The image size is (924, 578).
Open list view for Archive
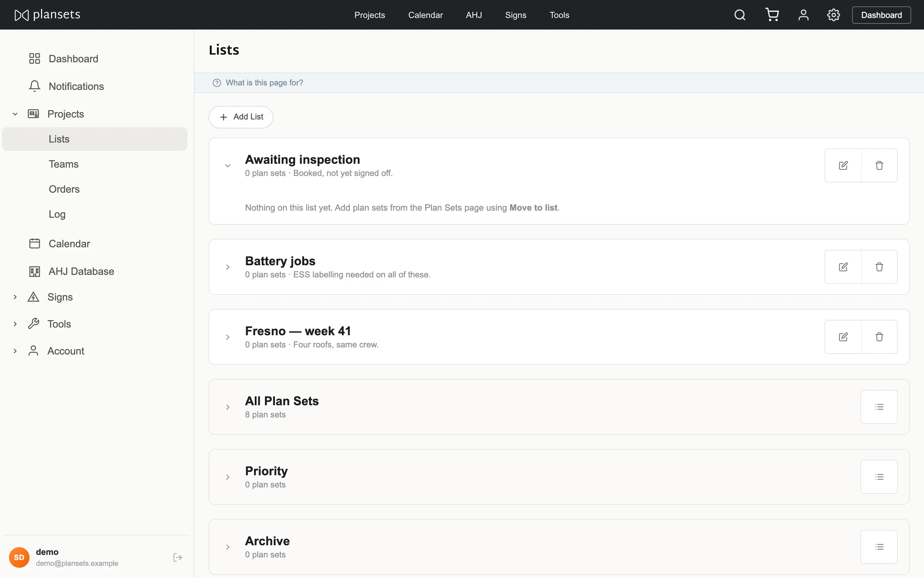point(879,547)
